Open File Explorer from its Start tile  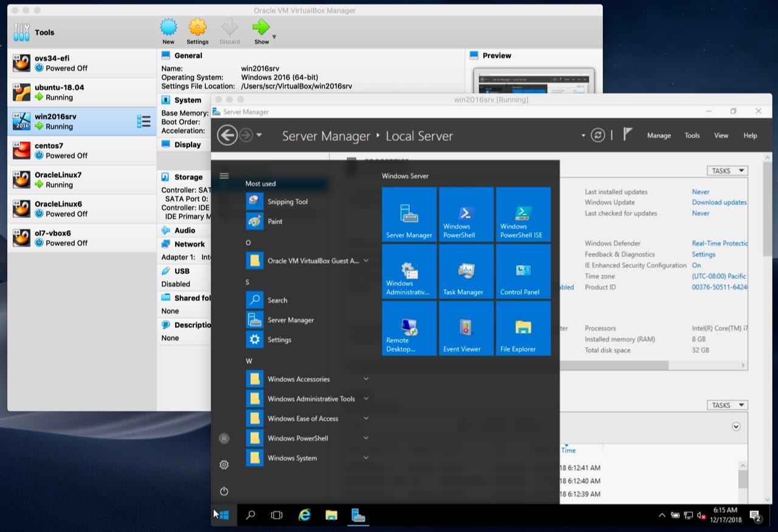point(523,328)
